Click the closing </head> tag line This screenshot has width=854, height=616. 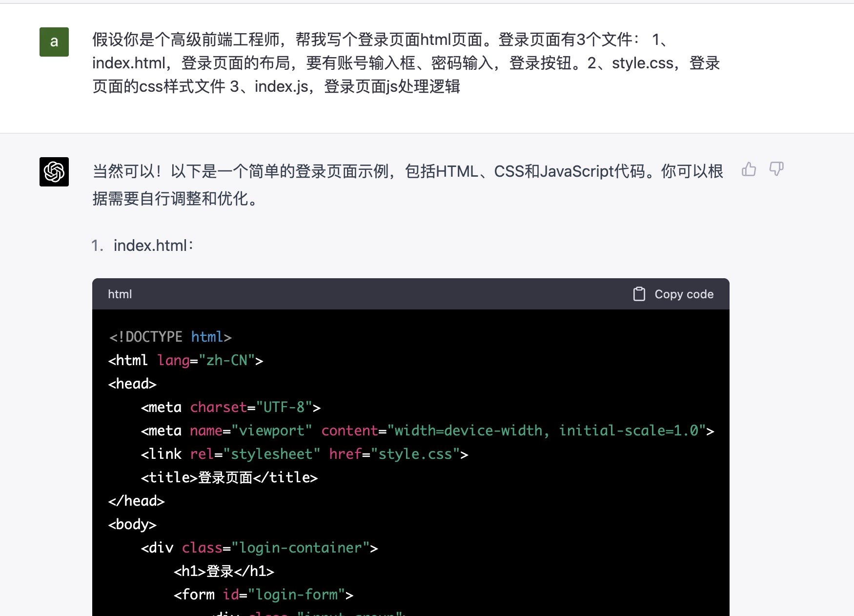(x=137, y=501)
